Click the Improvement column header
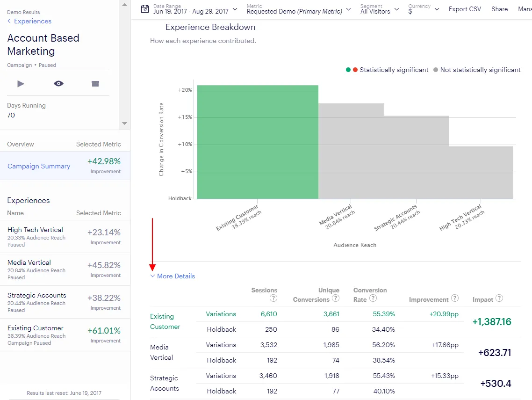Viewport: 532px width, 400px height. tap(429, 299)
